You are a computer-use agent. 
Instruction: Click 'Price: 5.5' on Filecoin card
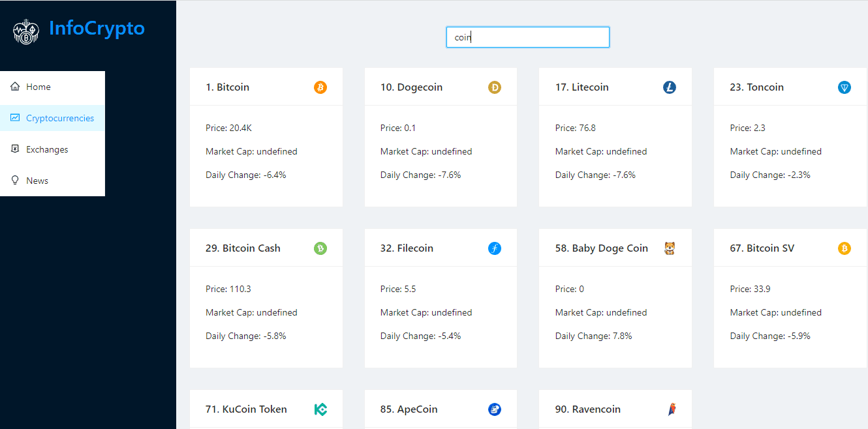pyautogui.click(x=397, y=289)
